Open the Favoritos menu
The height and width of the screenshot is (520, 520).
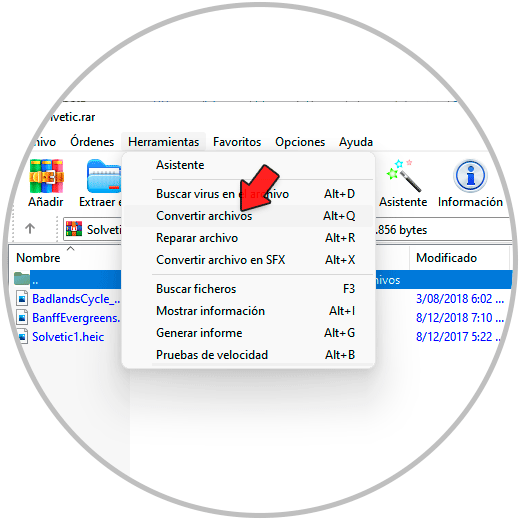(237, 142)
